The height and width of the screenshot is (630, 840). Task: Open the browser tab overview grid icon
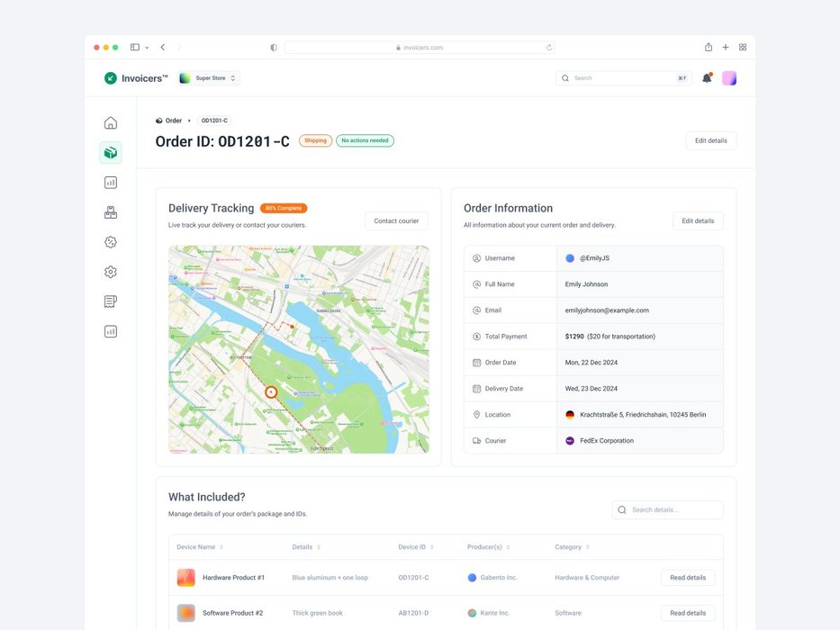743,47
